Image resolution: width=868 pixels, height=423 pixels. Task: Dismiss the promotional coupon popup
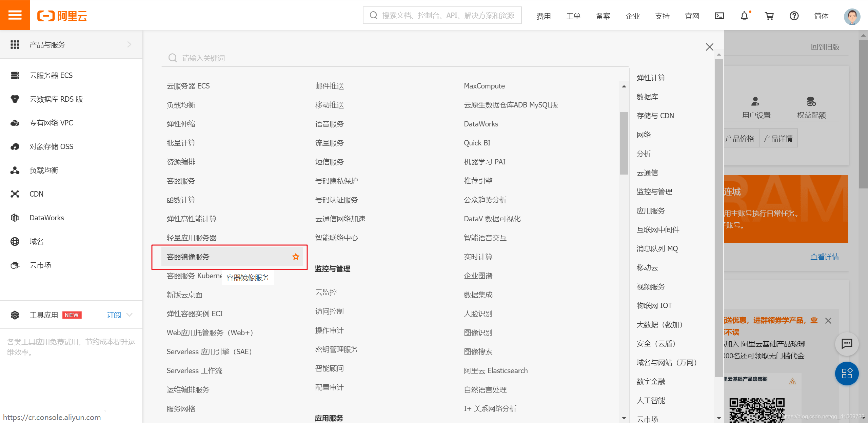(x=828, y=321)
